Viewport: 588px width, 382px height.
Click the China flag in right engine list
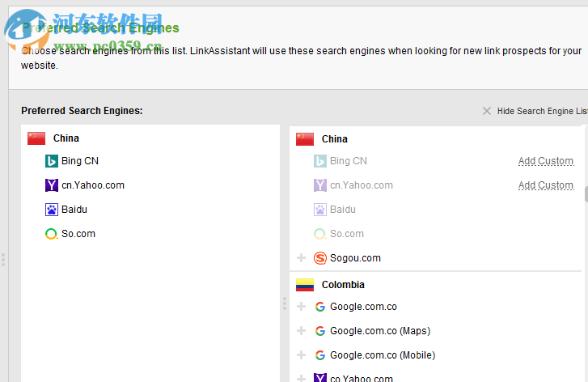(305, 139)
